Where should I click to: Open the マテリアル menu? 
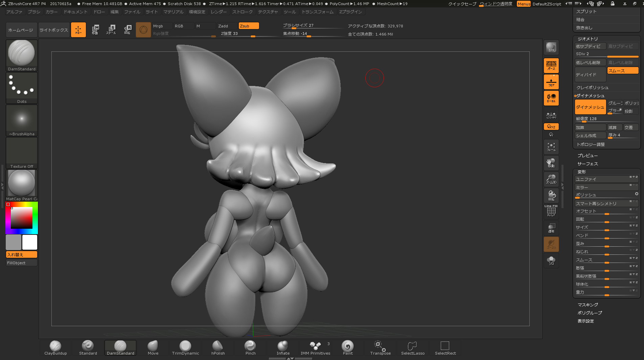click(x=173, y=12)
